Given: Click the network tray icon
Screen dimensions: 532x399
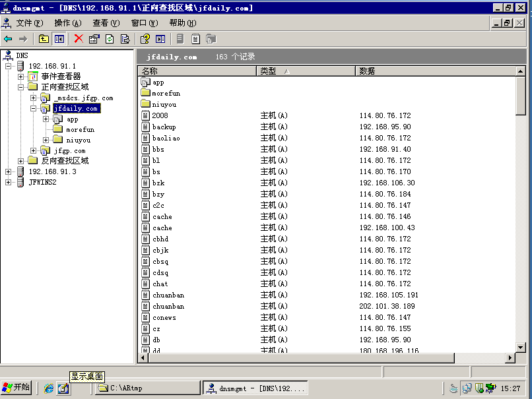Looking at the screenshot, I should (467, 388).
